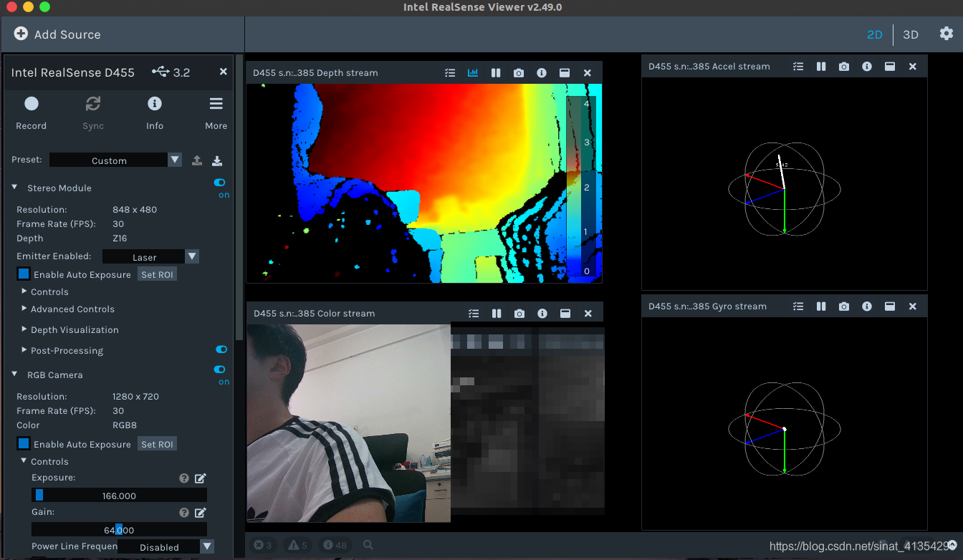Viewport: 963px width, 560px height.
Task: Open Power Line Frequency Disabled dropdown
Action: coord(166,547)
